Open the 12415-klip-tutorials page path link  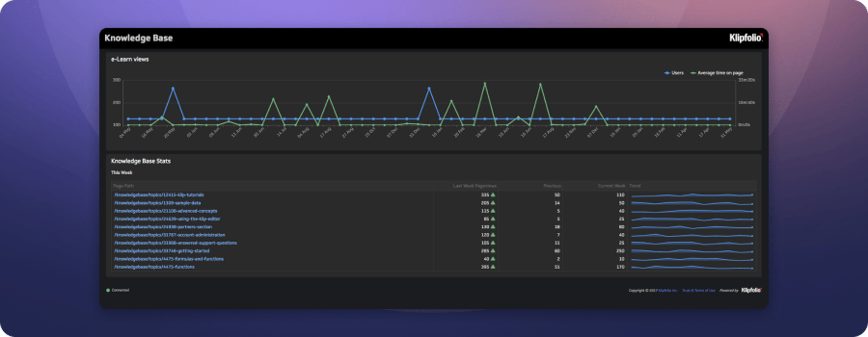point(159,195)
